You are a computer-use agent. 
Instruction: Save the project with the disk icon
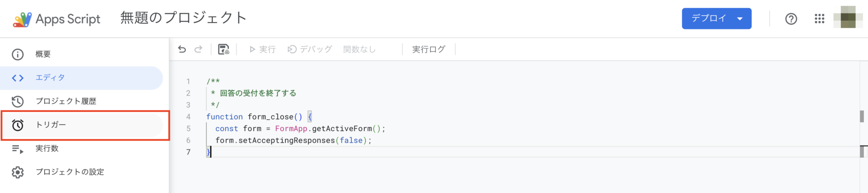pyautogui.click(x=223, y=49)
